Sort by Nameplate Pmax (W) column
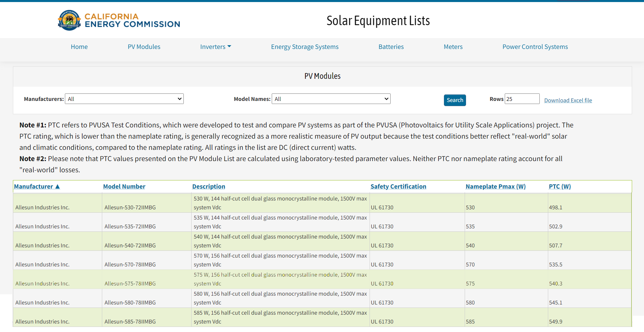The image size is (644, 332). (x=496, y=187)
